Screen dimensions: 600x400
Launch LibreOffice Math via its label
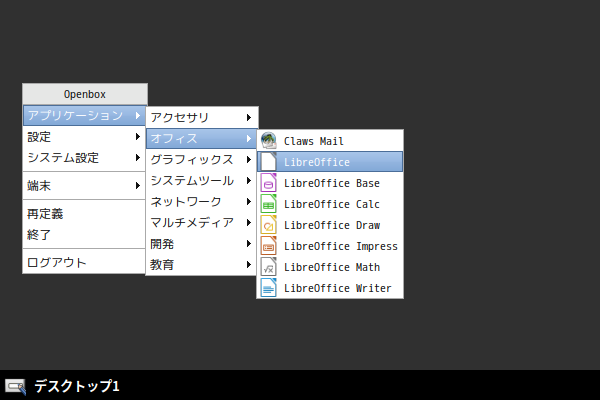point(332,267)
